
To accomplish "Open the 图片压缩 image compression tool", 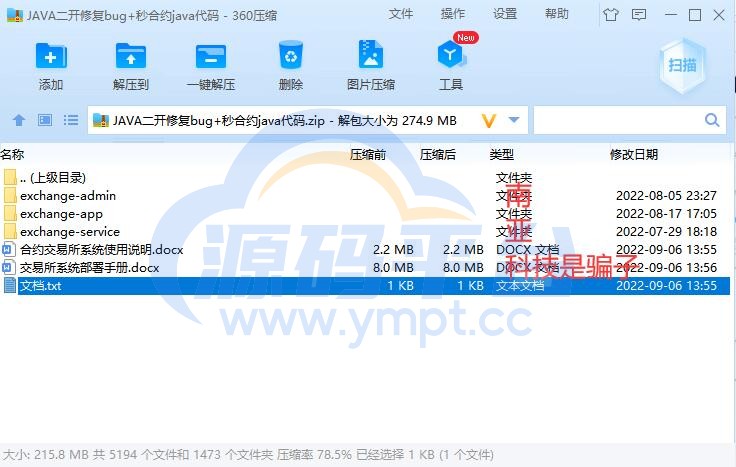I will (371, 55).
